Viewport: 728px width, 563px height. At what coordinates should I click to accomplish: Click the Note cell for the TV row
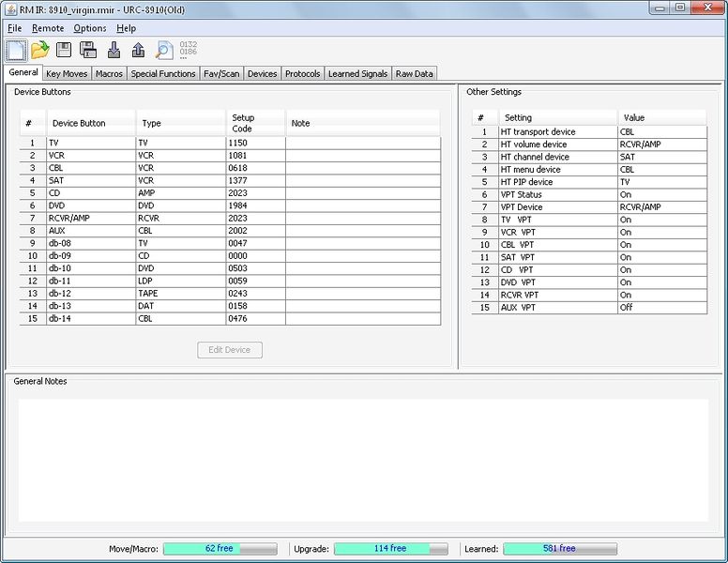pos(363,143)
